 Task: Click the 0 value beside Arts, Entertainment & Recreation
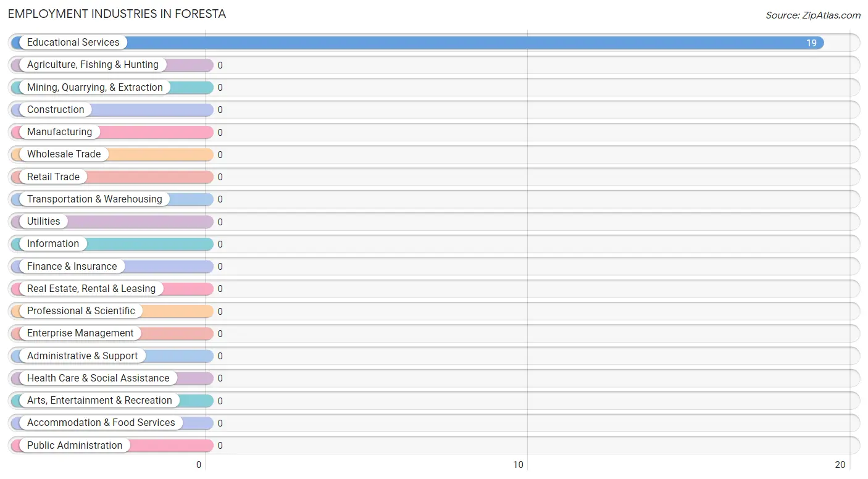[x=220, y=401]
